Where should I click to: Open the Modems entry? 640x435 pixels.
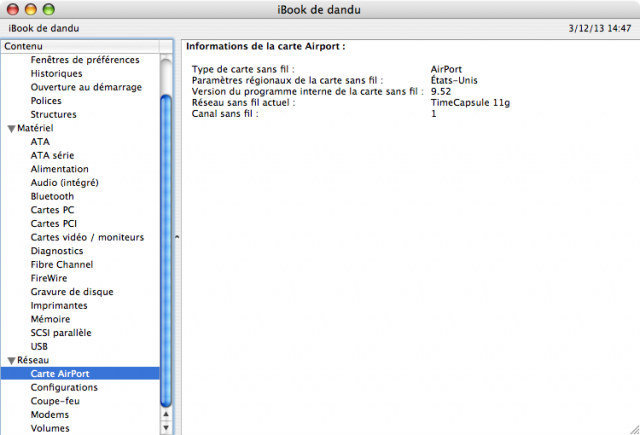coord(50,415)
